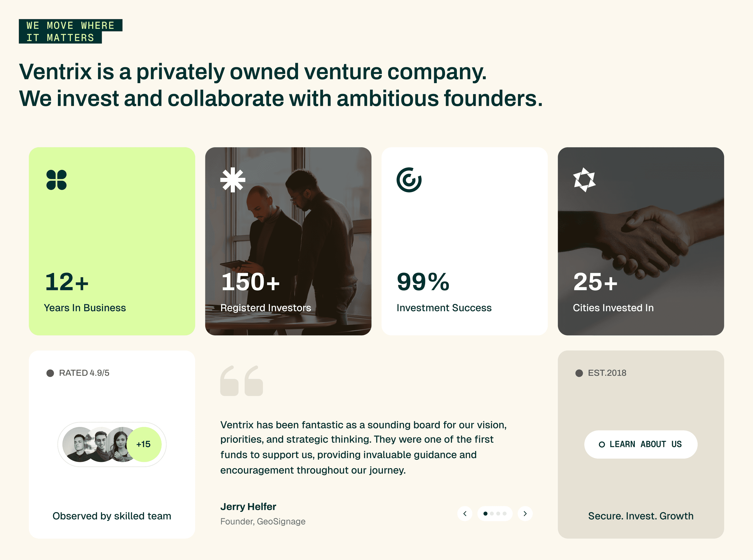The height and width of the screenshot is (560, 753).
Task: Click the spiral circle icon
Action: pyautogui.click(x=409, y=180)
